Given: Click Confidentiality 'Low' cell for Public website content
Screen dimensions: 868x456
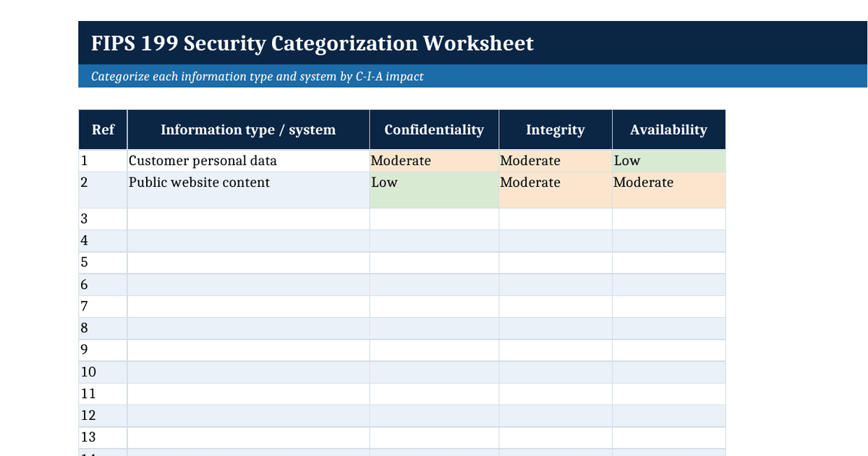Looking at the screenshot, I should (434, 190).
